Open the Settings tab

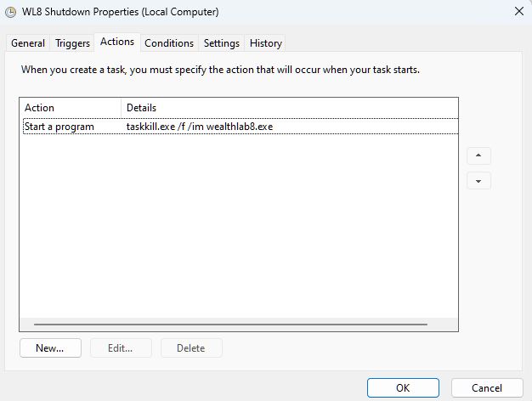222,43
